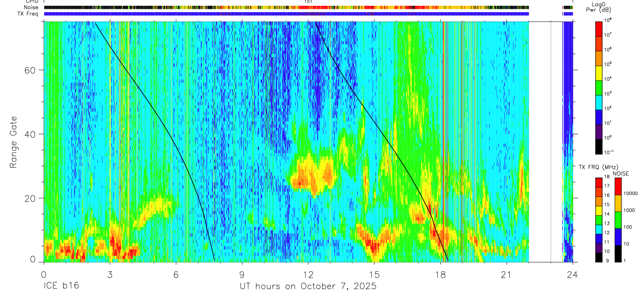Click the multicolored Noise strip above the plot

click(x=286, y=7)
